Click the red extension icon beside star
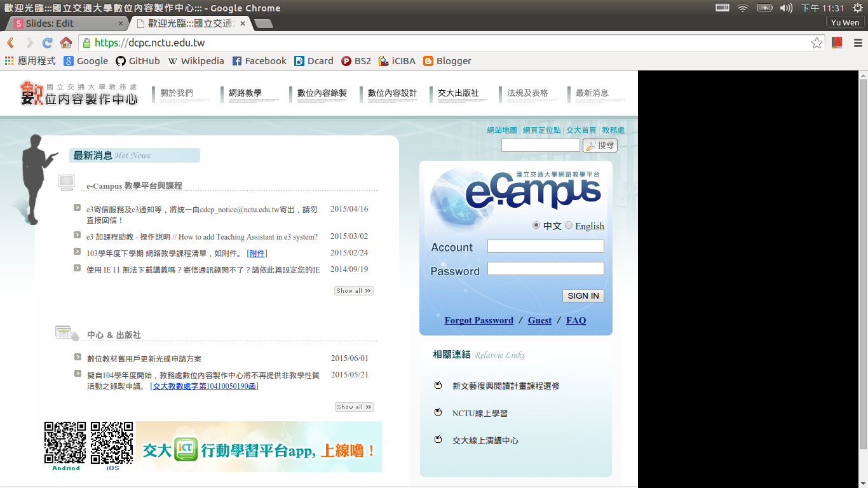Viewport: 868px width, 488px height. (837, 43)
